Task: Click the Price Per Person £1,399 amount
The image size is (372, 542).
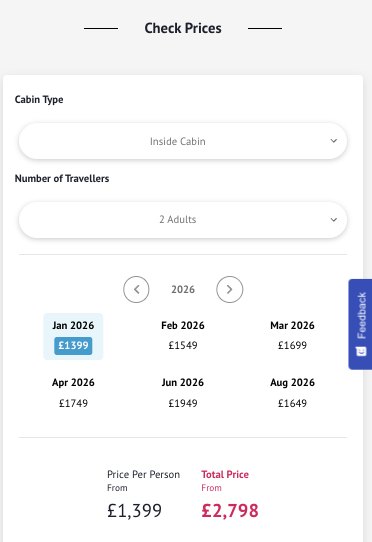Action: 134,511
